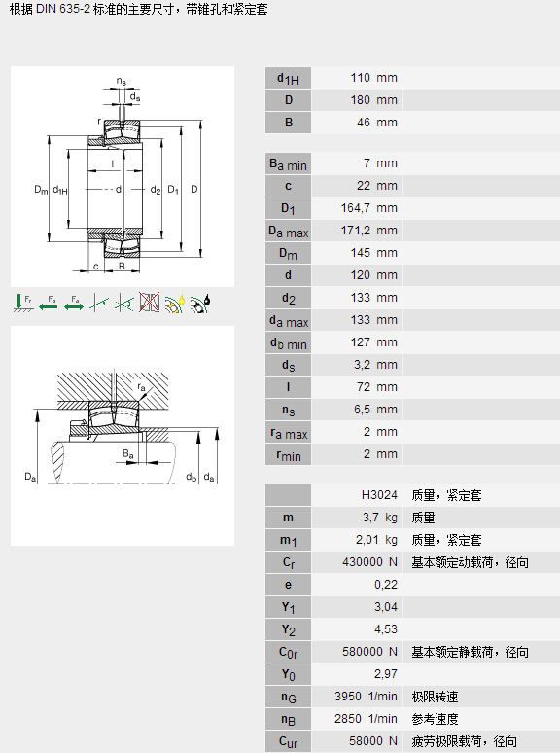Click the nG parameter label cell
This screenshot has height=753, width=560.
click(288, 697)
